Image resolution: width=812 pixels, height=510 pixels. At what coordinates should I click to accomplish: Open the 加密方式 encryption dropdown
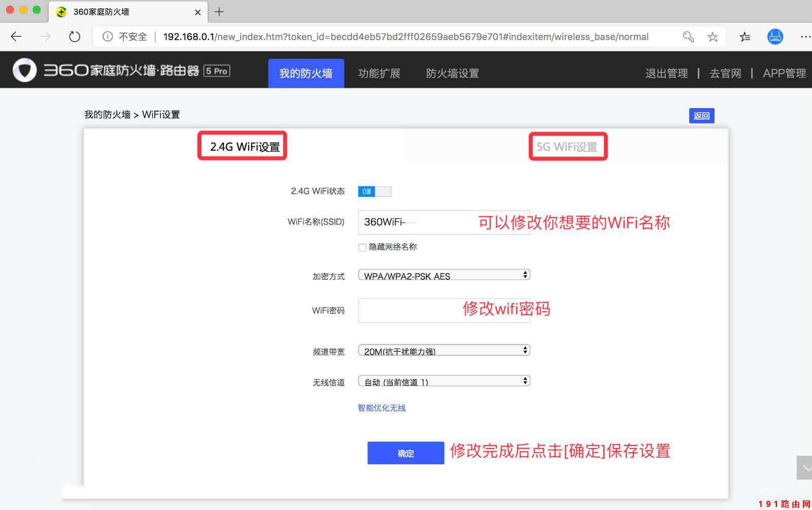(443, 275)
